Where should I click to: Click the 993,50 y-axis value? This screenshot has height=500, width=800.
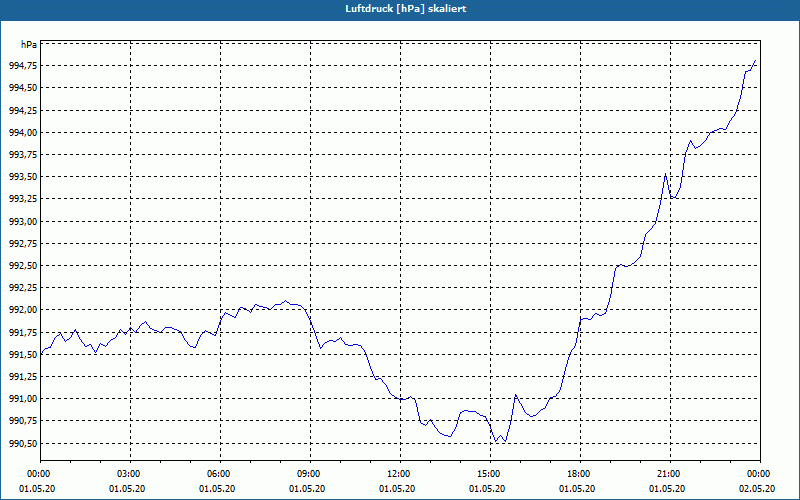pyautogui.click(x=23, y=177)
